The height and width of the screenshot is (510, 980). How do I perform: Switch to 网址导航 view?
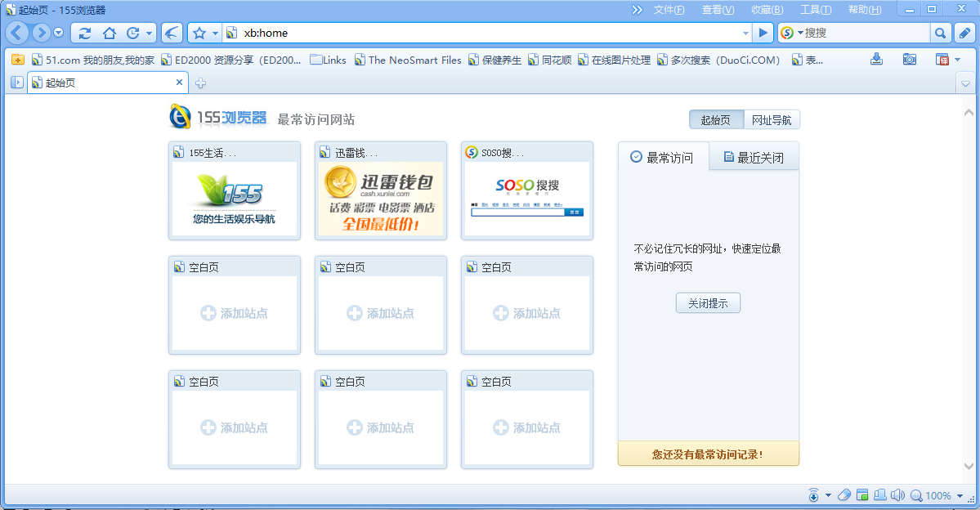(x=772, y=120)
